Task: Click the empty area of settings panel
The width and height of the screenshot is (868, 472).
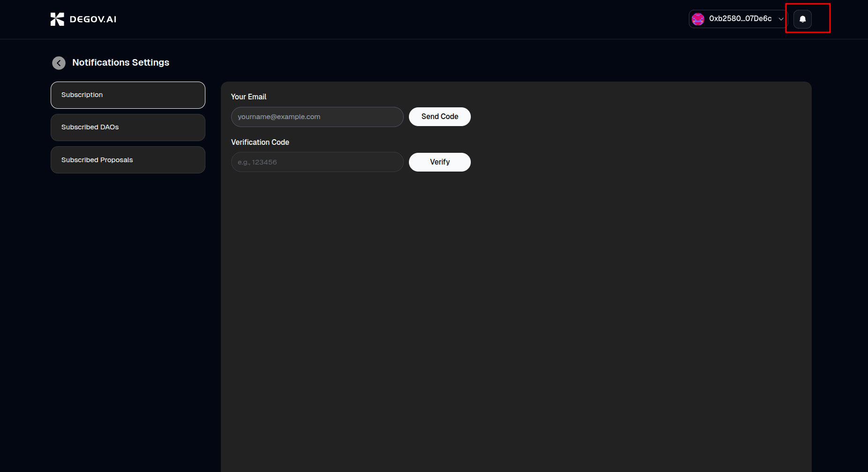Action: coord(516,305)
